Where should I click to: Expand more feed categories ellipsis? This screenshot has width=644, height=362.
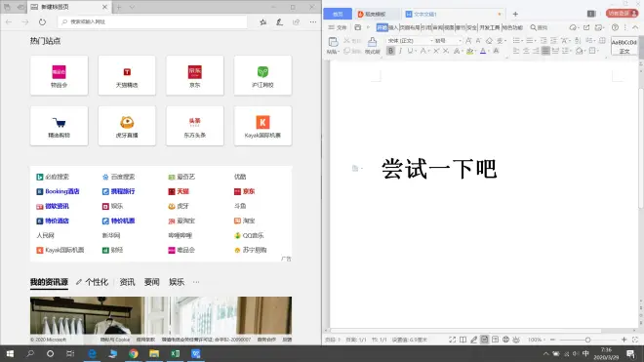pos(196,282)
